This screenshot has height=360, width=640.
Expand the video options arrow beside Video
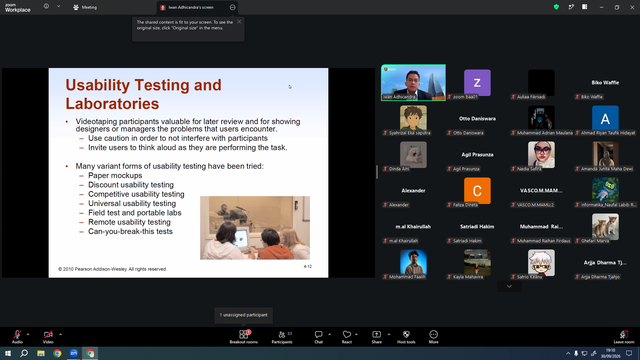(x=60, y=334)
